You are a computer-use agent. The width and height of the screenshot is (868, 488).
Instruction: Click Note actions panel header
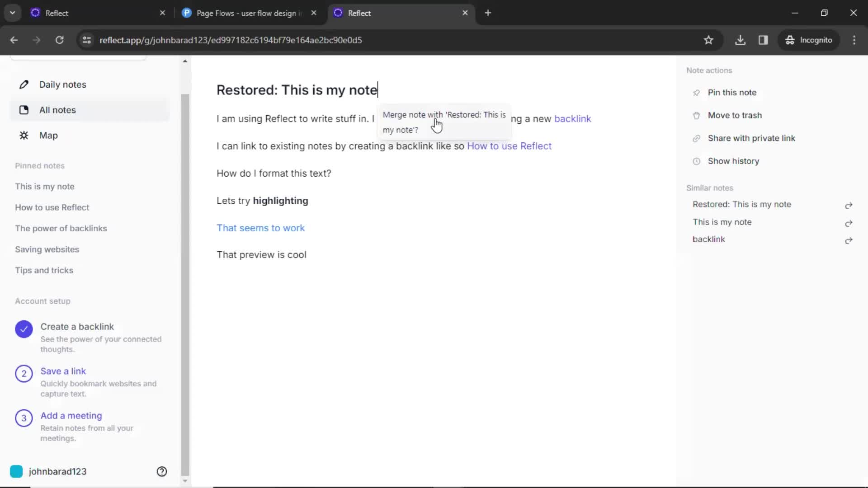point(709,70)
